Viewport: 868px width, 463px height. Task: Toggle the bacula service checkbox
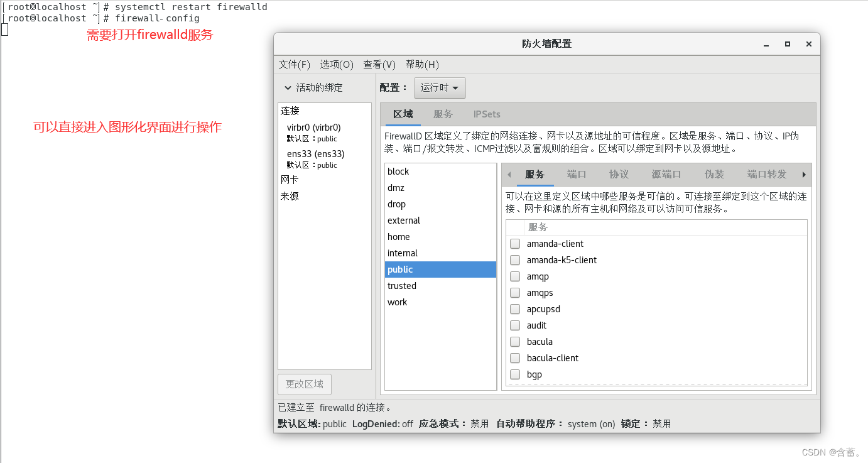[515, 342]
